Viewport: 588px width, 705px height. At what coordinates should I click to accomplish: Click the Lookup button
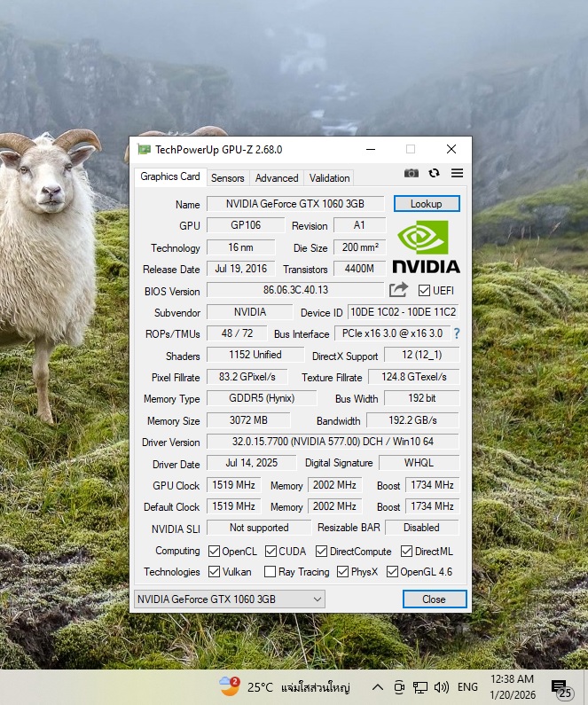click(426, 204)
